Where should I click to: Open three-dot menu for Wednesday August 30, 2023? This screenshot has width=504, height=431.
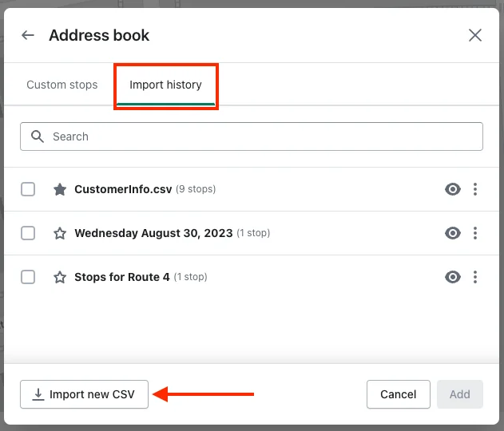475,233
